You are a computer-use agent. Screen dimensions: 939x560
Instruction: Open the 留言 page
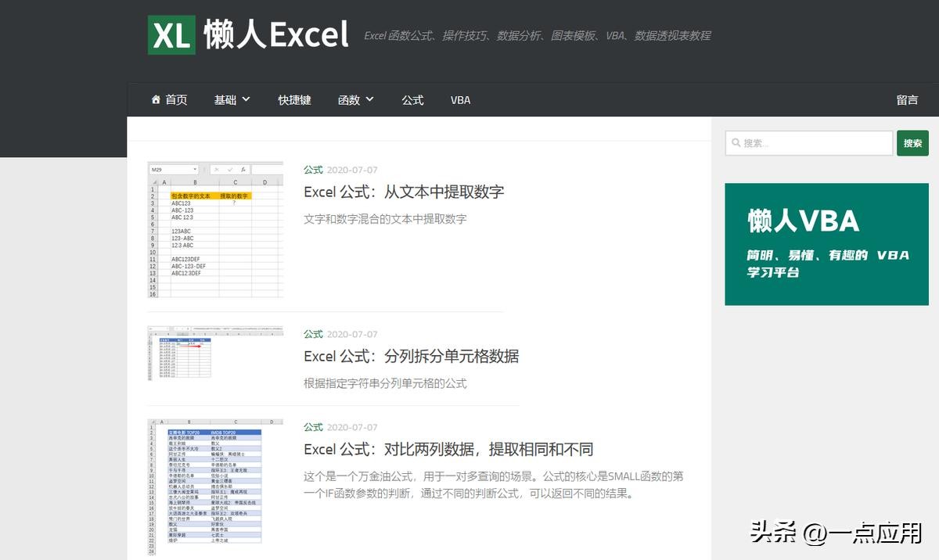[x=907, y=100]
